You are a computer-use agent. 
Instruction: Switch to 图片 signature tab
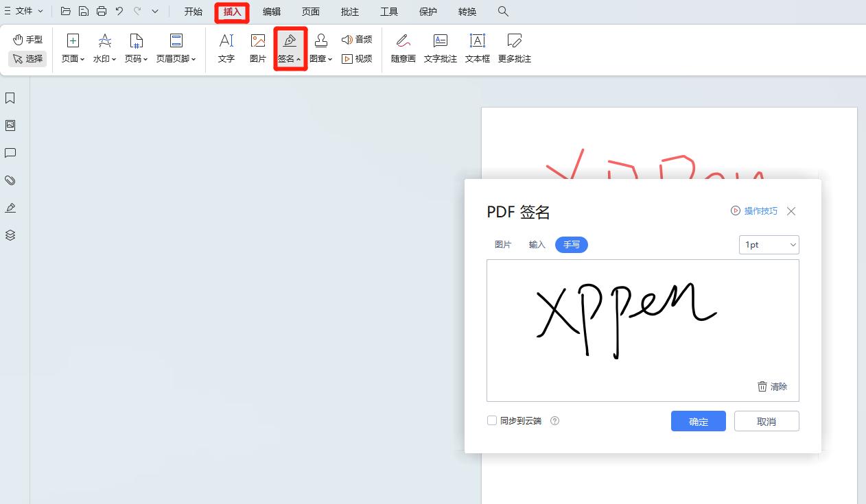pos(503,245)
